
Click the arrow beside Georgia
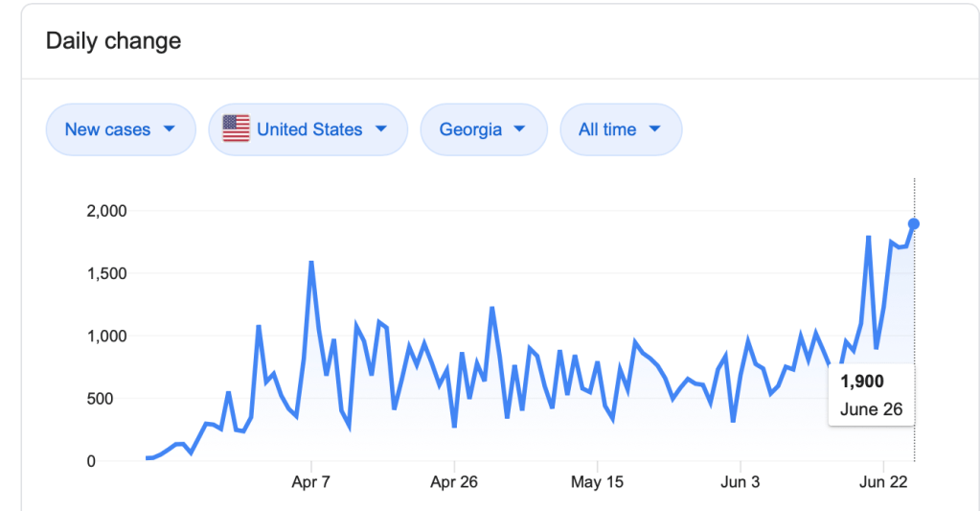[x=520, y=128]
